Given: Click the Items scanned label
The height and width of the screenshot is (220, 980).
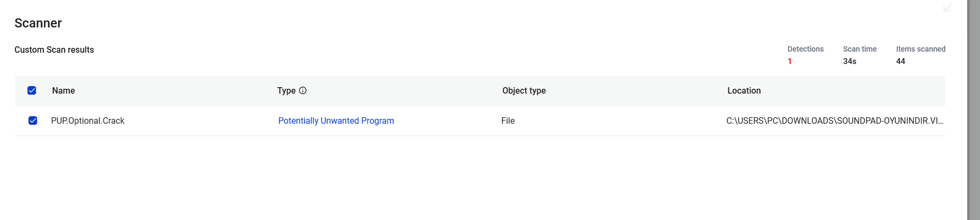Looking at the screenshot, I should click(x=920, y=49).
